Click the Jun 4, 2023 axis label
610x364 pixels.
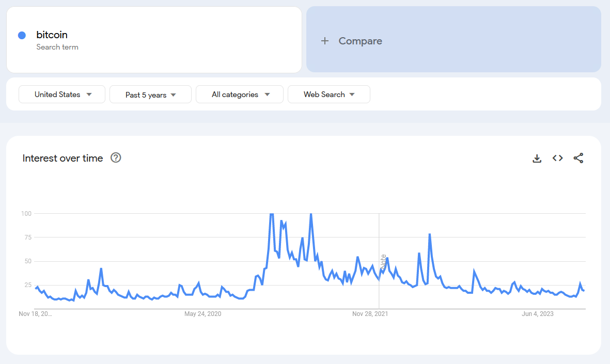538,314
